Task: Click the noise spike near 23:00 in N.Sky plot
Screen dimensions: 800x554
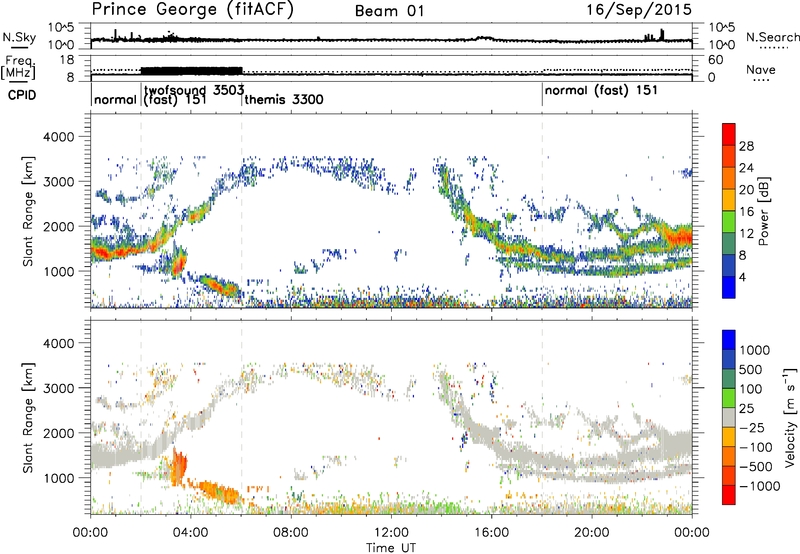Action: point(662,35)
